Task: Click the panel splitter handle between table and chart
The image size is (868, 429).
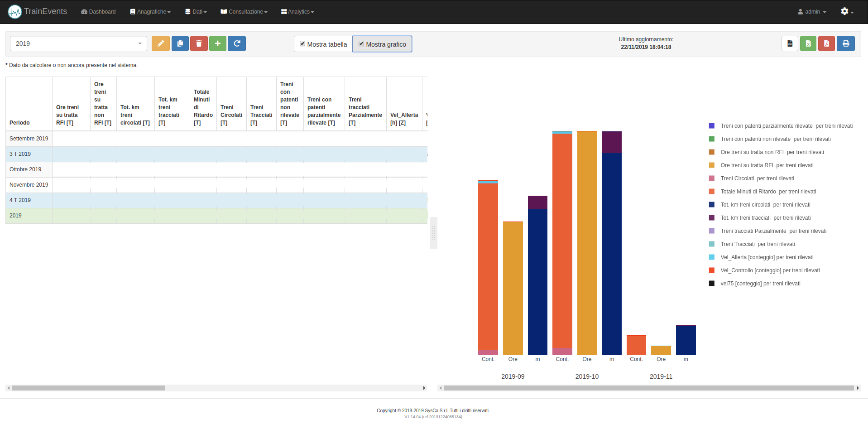Action: tap(433, 232)
